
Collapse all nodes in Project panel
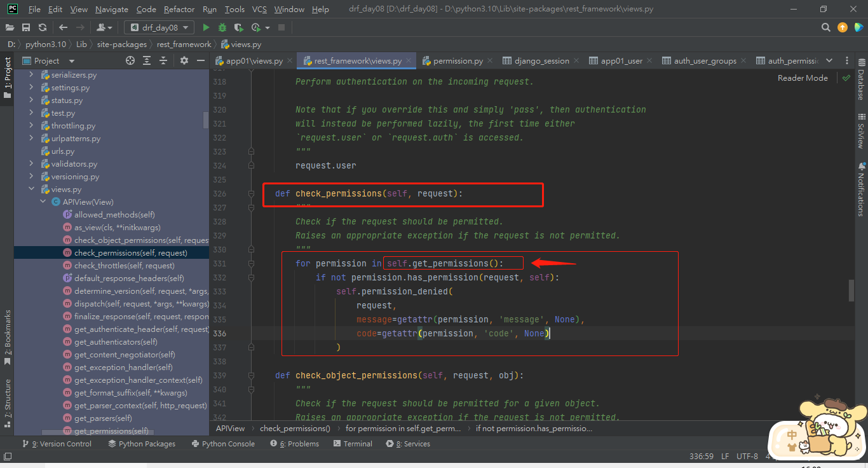click(164, 60)
